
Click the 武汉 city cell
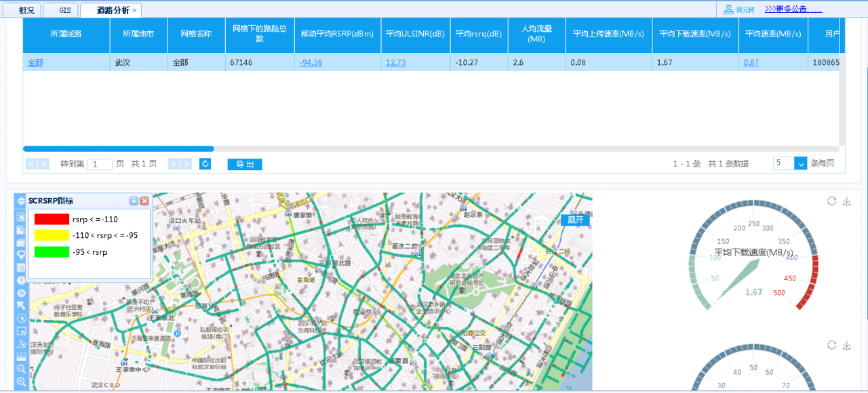pos(138,62)
